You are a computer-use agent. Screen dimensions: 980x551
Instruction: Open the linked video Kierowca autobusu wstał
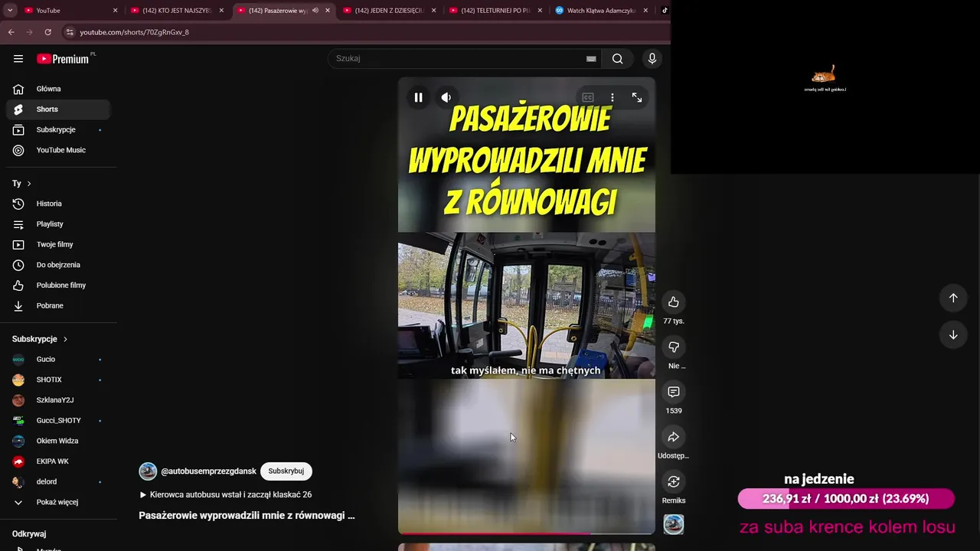click(x=226, y=495)
